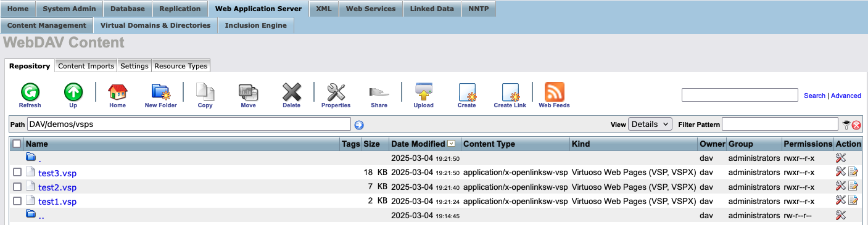Click the Refresh toolbar icon
Viewport: 868px width, 225px height.
click(x=30, y=92)
